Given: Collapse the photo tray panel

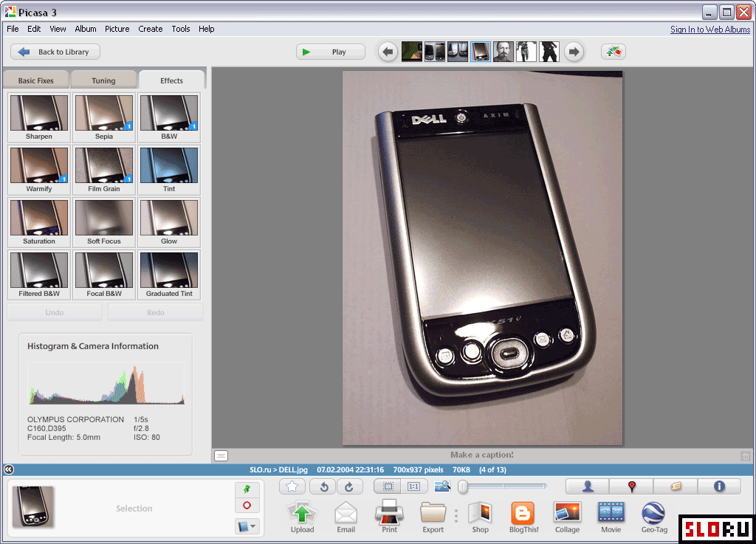Looking at the screenshot, I should tap(9, 469).
